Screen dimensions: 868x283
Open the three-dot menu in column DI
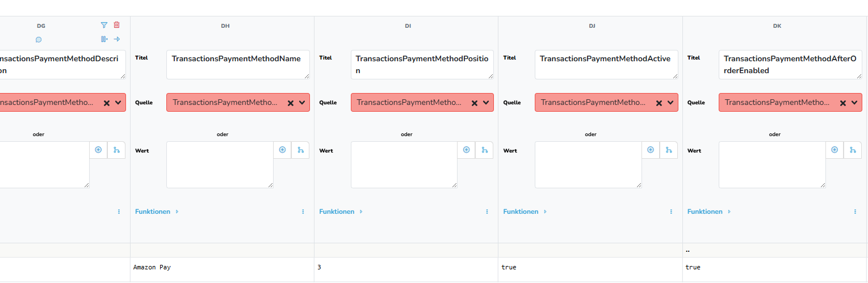[x=487, y=212]
